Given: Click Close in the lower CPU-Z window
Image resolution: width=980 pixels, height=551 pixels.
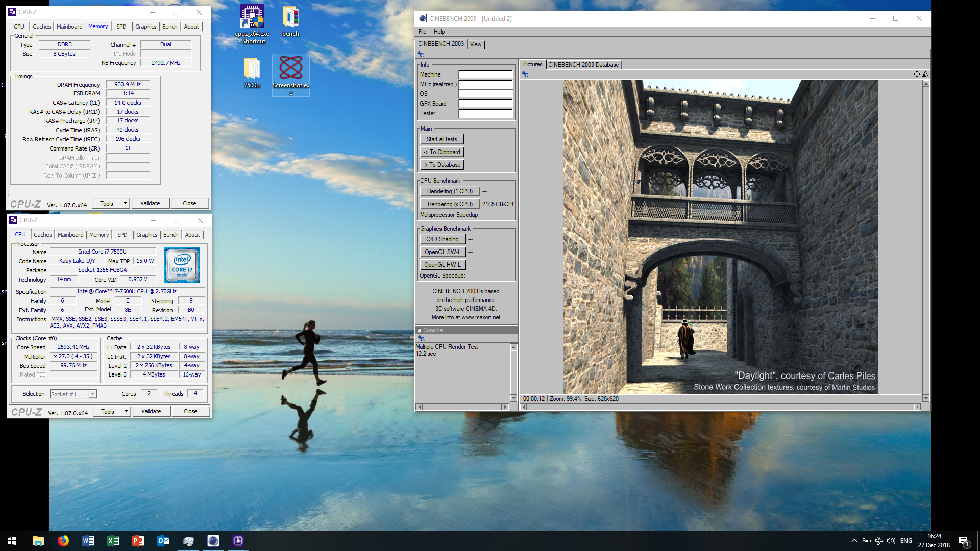Looking at the screenshot, I should point(190,411).
